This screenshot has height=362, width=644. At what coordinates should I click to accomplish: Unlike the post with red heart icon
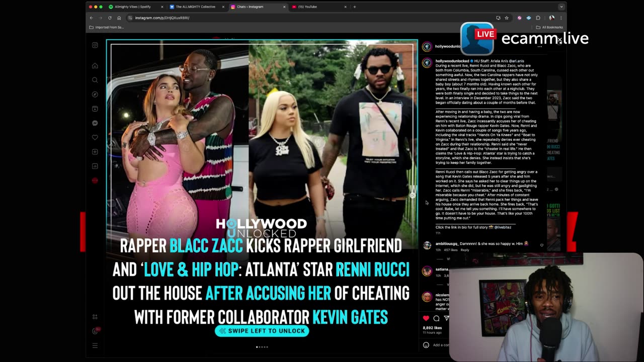coord(426,318)
